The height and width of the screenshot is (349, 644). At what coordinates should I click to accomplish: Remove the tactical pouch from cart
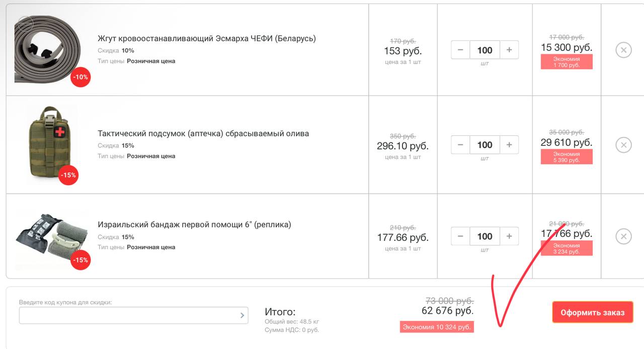click(623, 145)
